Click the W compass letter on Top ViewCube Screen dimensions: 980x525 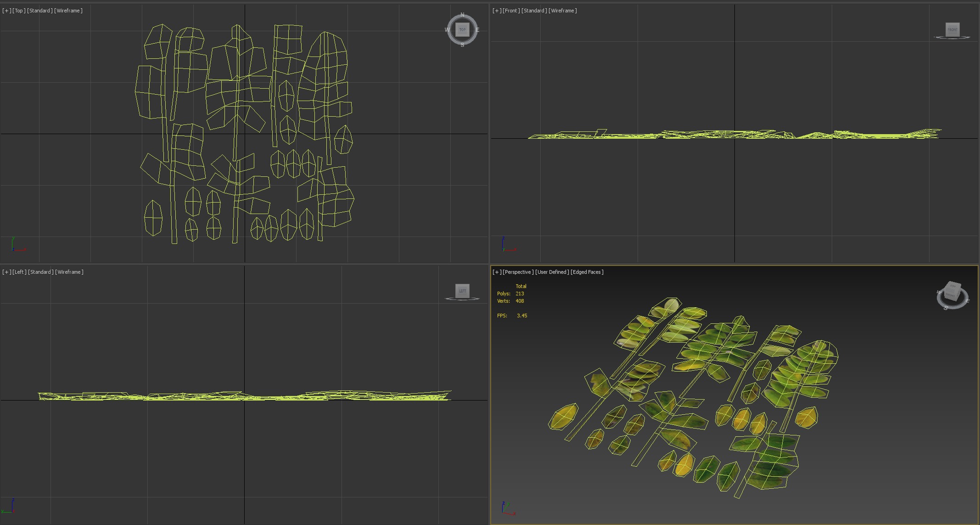(x=447, y=30)
